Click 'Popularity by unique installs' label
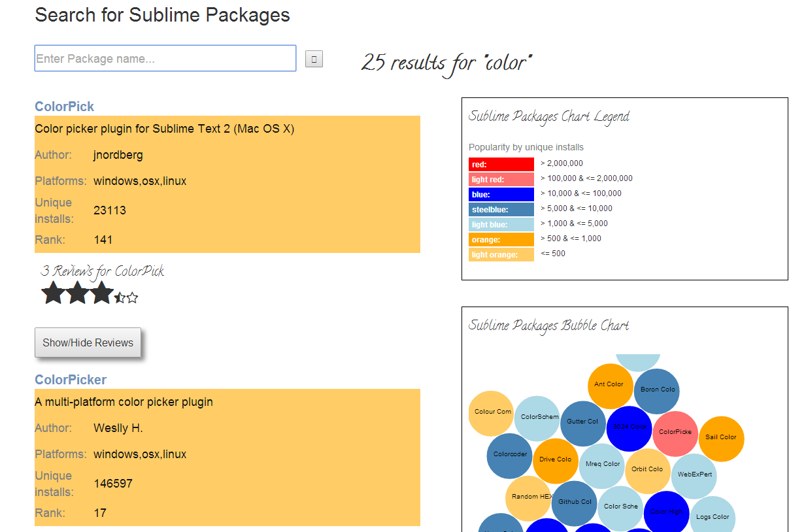The width and height of the screenshot is (806, 532). [x=526, y=148]
